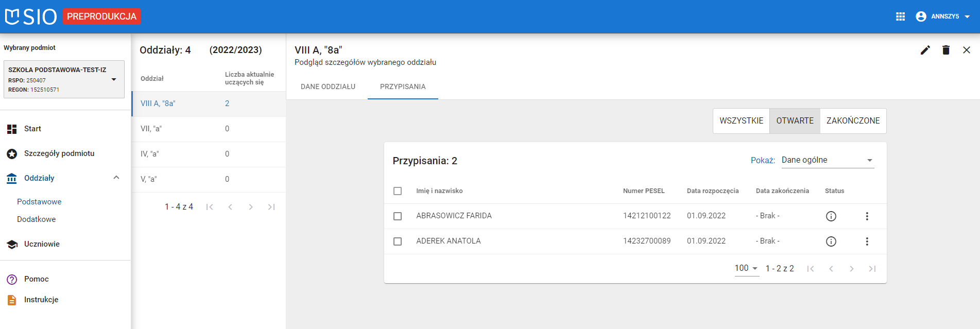
Task: Filter assignments by ZAKOŃCZONE
Action: tap(853, 121)
